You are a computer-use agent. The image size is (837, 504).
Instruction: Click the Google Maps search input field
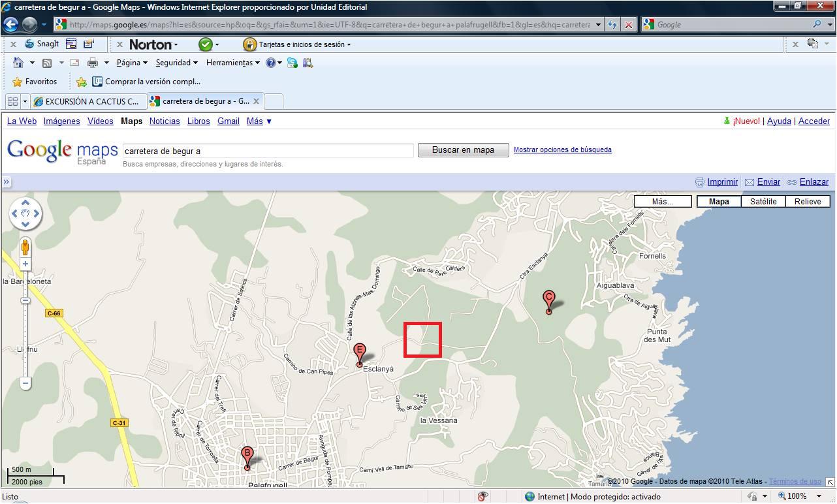point(268,150)
